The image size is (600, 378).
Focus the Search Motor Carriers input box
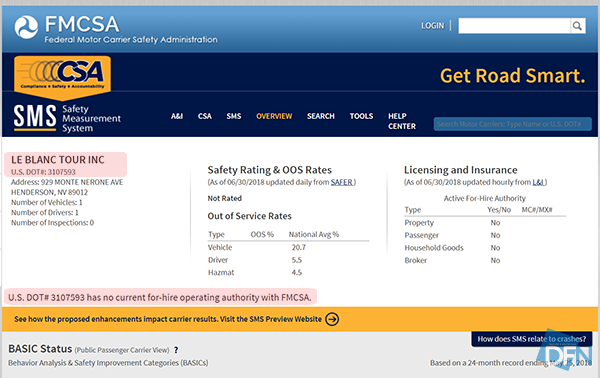click(x=512, y=124)
